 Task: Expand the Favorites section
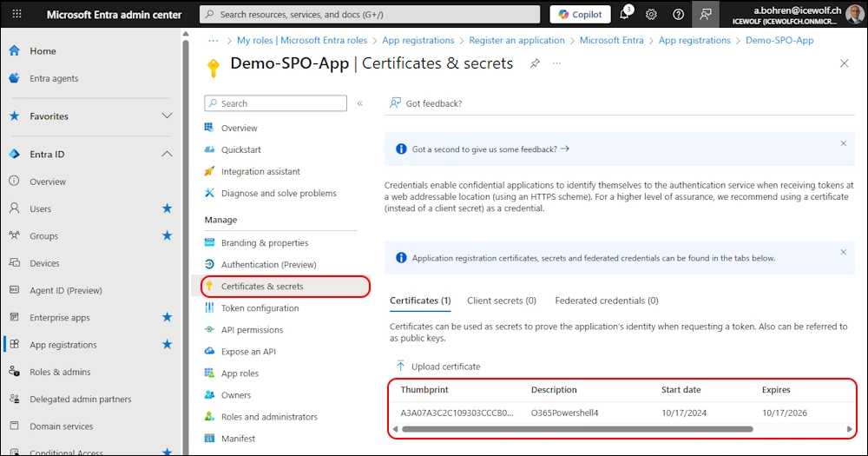click(x=168, y=116)
